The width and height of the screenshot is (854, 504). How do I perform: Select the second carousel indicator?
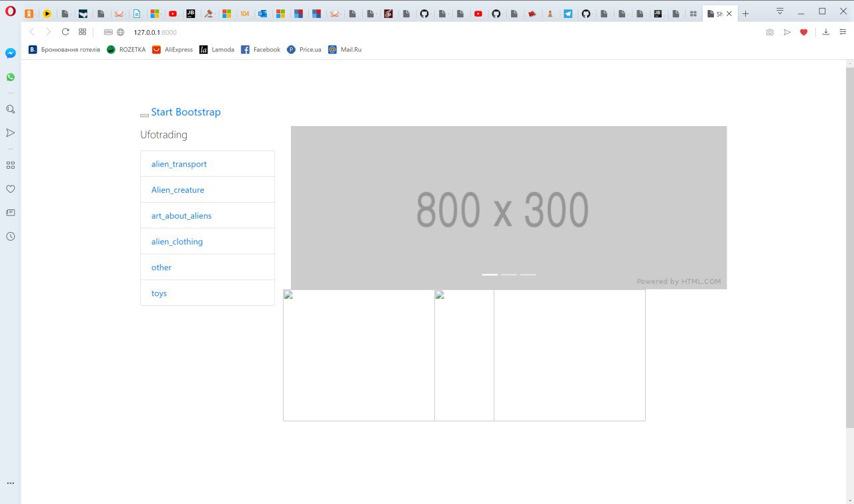coord(508,274)
